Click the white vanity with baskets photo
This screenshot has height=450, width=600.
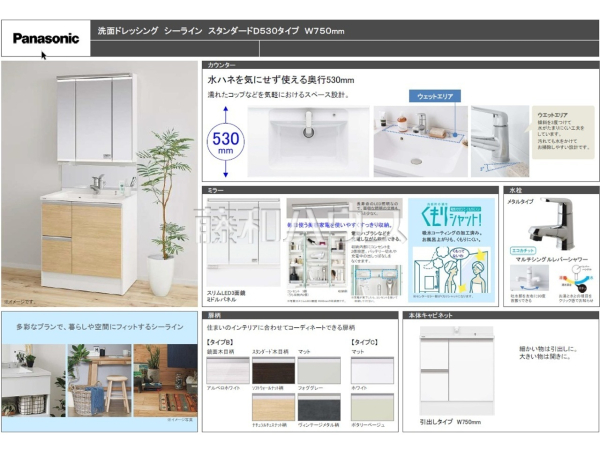coord(34,380)
